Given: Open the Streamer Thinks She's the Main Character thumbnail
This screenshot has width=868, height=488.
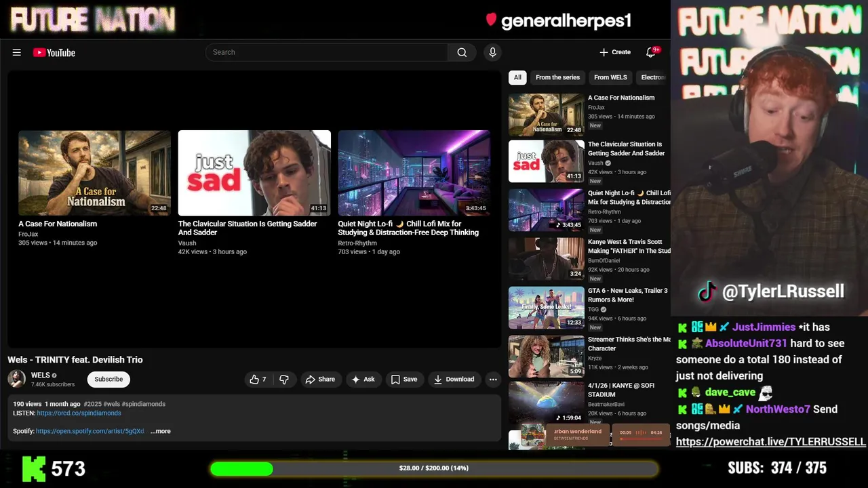Looking at the screenshot, I should [546, 357].
